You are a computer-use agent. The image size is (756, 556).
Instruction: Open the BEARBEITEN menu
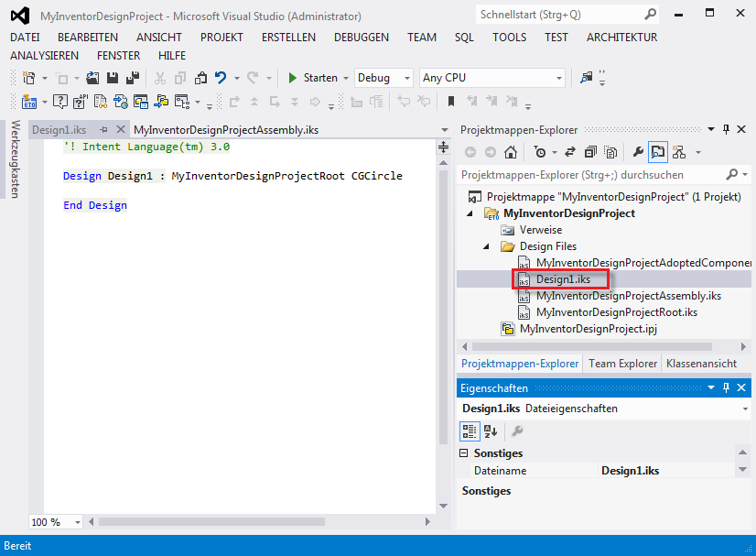pyautogui.click(x=88, y=38)
